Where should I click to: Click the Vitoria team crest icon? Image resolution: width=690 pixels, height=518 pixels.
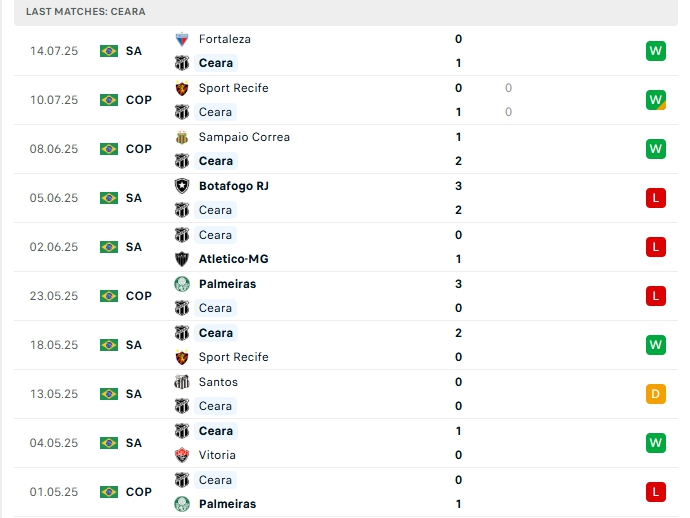[x=182, y=455]
